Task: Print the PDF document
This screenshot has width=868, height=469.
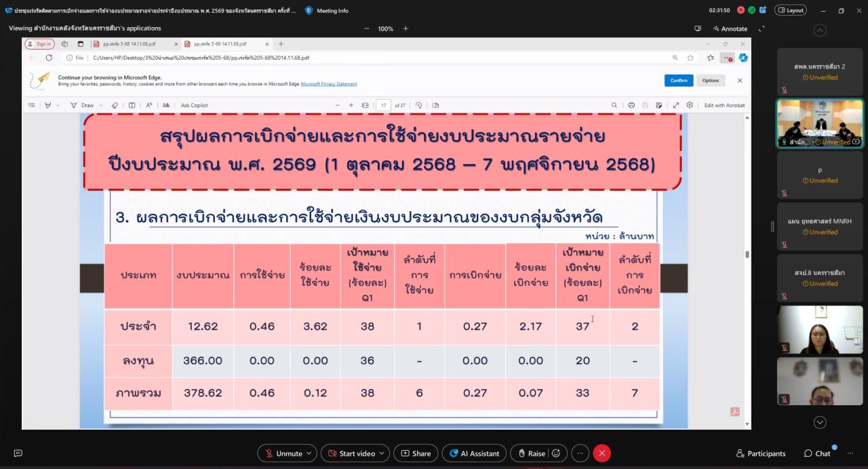Action: click(x=631, y=105)
